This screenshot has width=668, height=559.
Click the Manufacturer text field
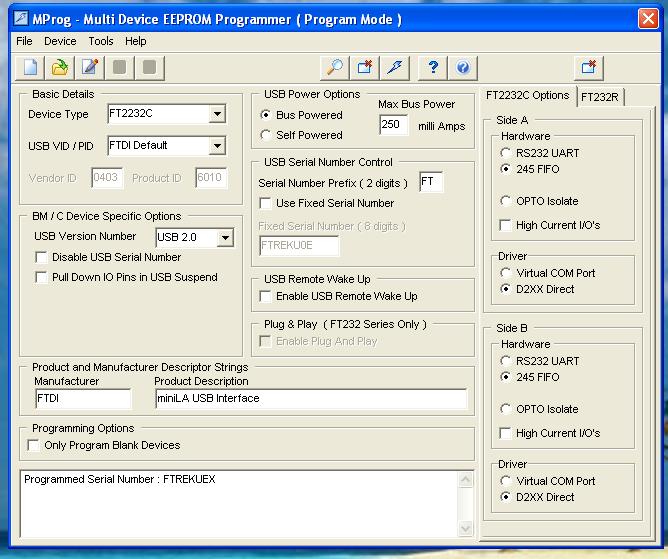83,399
